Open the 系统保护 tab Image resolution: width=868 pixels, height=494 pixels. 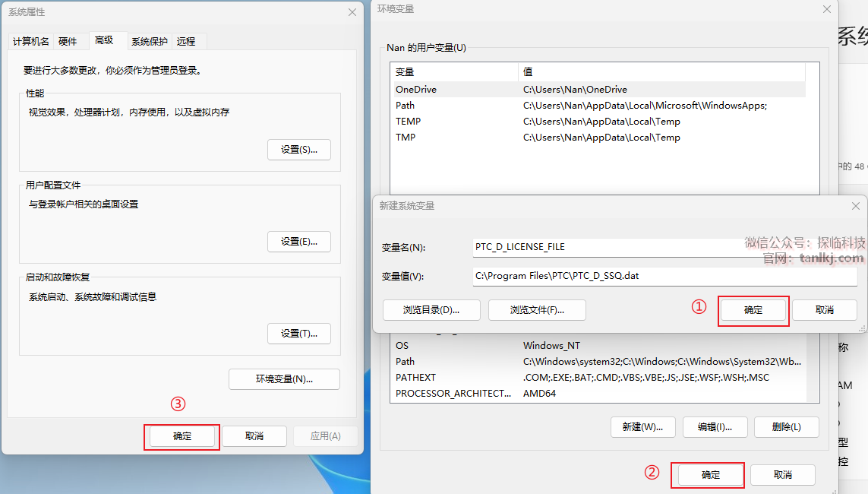pos(150,42)
